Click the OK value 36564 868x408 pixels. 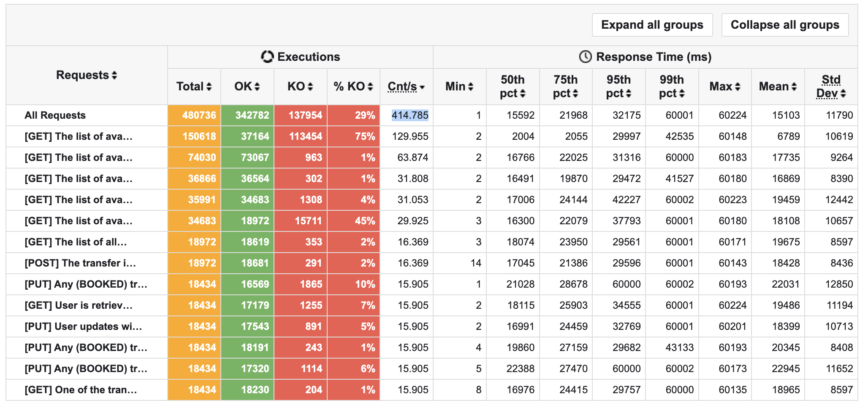(255, 179)
